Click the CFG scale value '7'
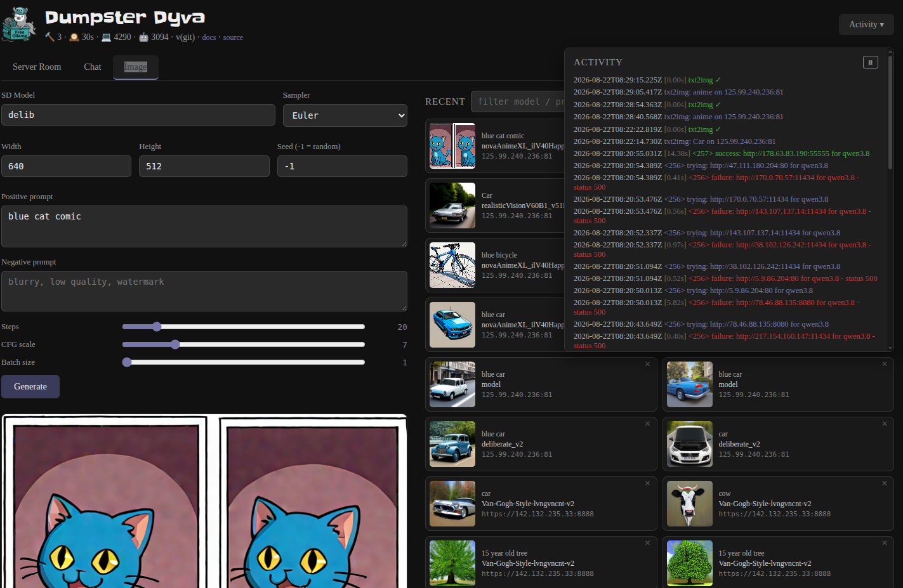The image size is (903, 588). 405,344
